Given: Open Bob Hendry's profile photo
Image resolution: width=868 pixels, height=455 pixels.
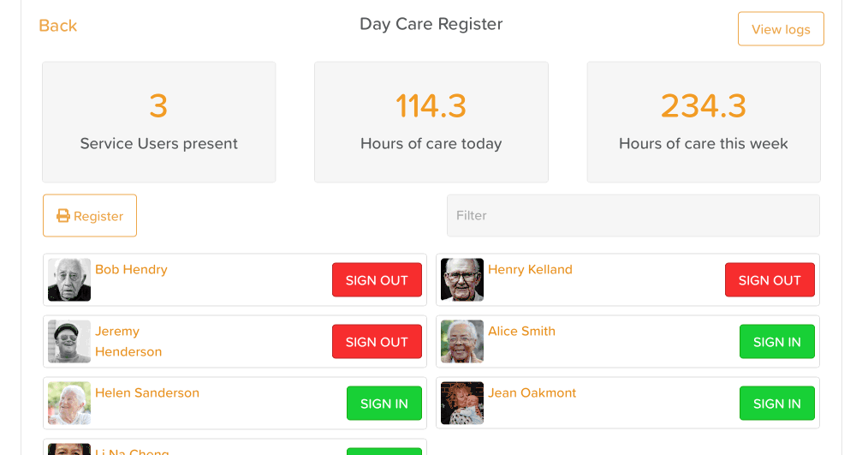Looking at the screenshot, I should pos(69,280).
